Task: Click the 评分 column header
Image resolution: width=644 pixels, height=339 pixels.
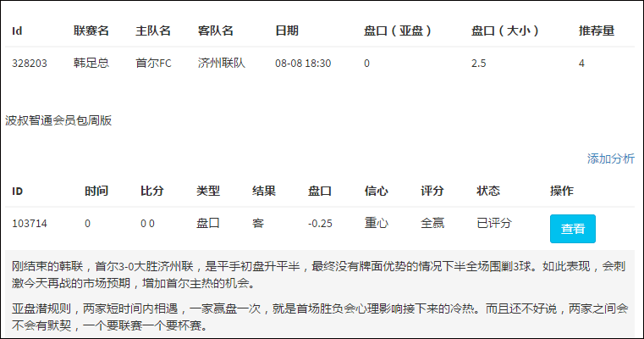Action: pos(432,191)
